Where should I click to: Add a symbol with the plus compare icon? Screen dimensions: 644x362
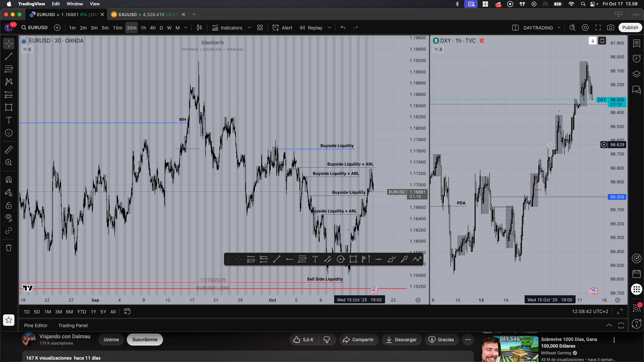pyautogui.click(x=57, y=28)
